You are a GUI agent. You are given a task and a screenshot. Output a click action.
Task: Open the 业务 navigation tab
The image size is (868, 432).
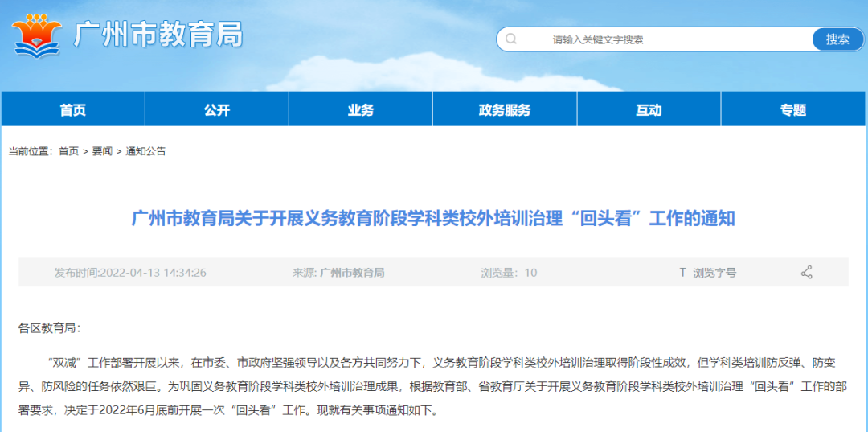pos(360,109)
